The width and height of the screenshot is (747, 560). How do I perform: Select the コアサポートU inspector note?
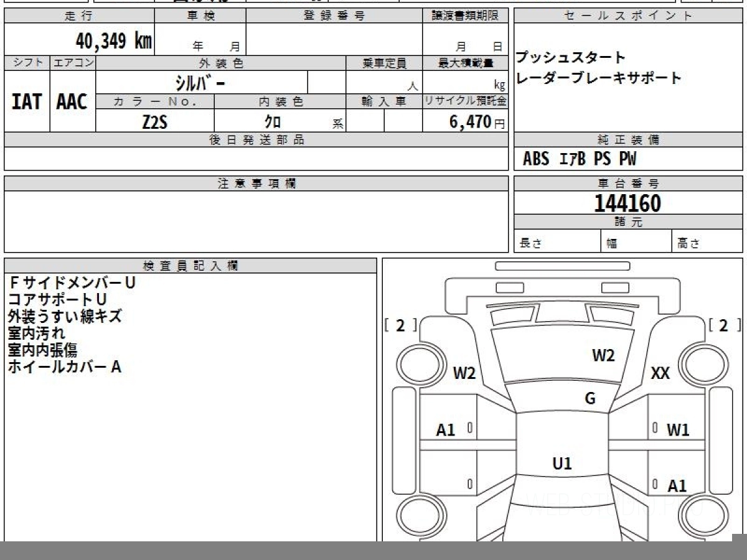pos(57,299)
